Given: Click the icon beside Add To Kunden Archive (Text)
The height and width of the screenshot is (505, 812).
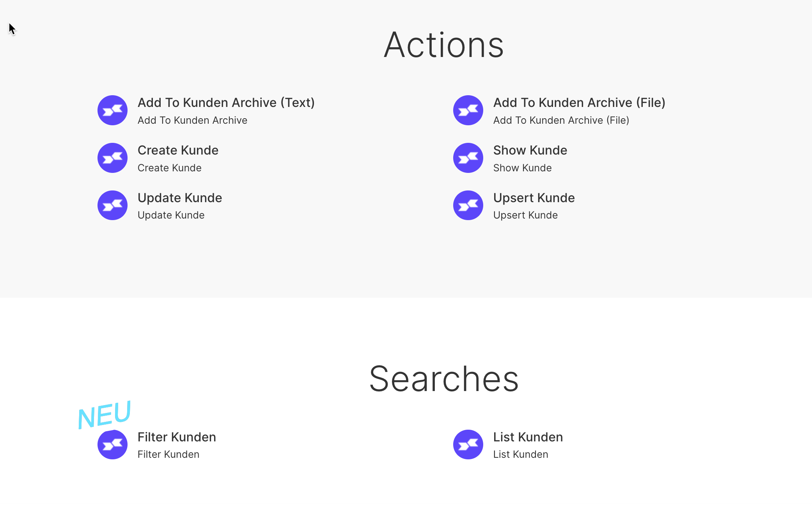Looking at the screenshot, I should (x=112, y=110).
